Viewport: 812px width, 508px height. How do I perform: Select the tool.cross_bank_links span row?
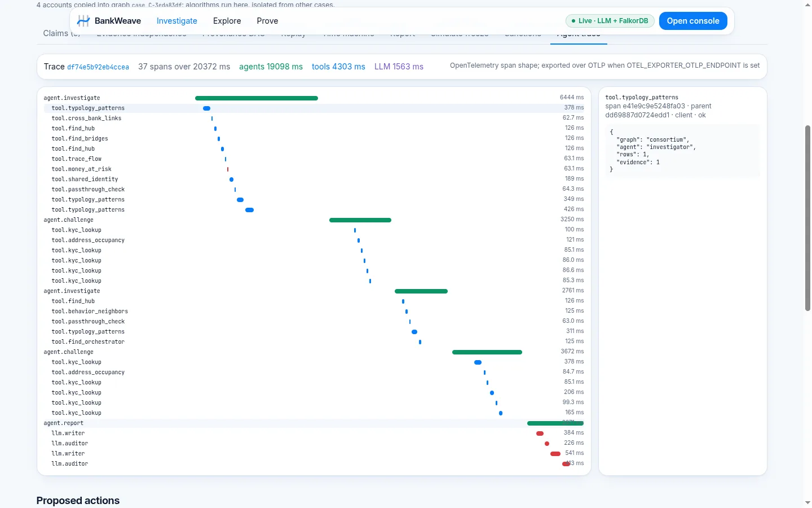click(314, 118)
